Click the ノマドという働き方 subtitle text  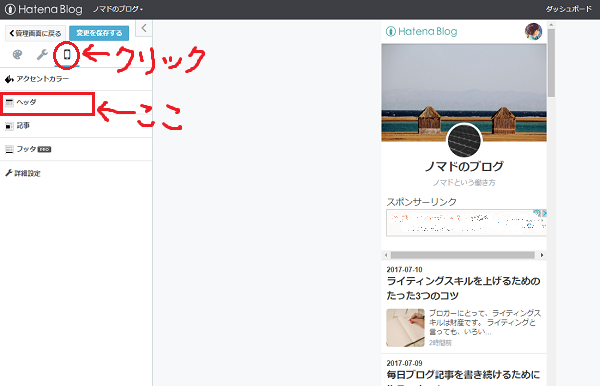[464, 183]
